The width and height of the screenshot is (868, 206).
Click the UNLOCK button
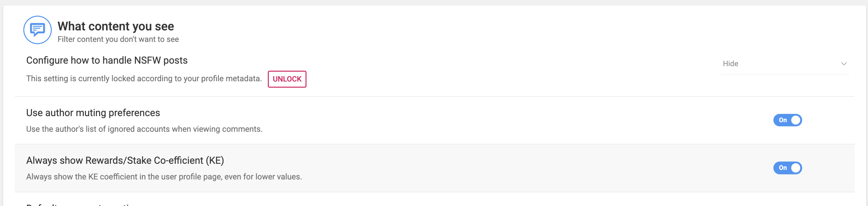(x=287, y=79)
